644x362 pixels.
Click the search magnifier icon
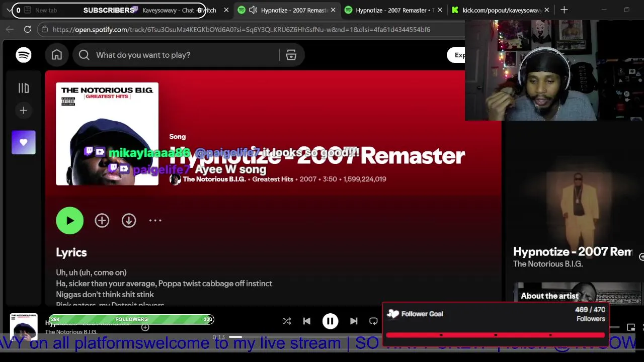[84, 55]
